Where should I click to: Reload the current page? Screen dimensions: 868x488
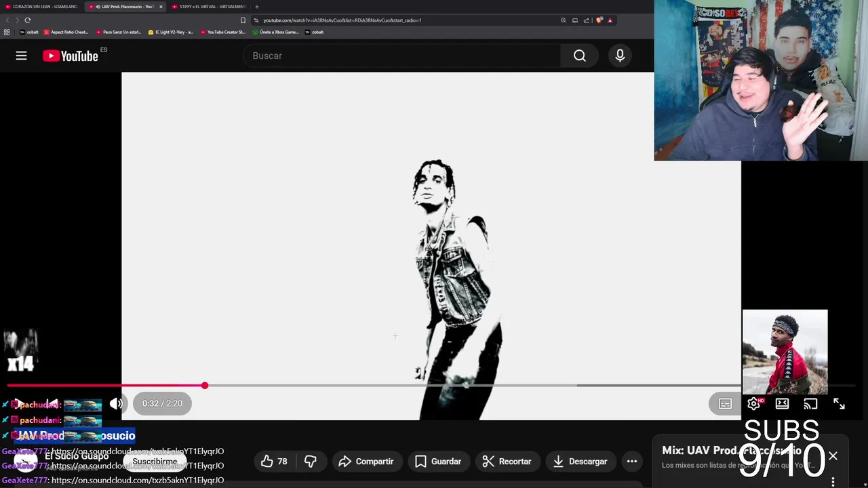(28, 20)
